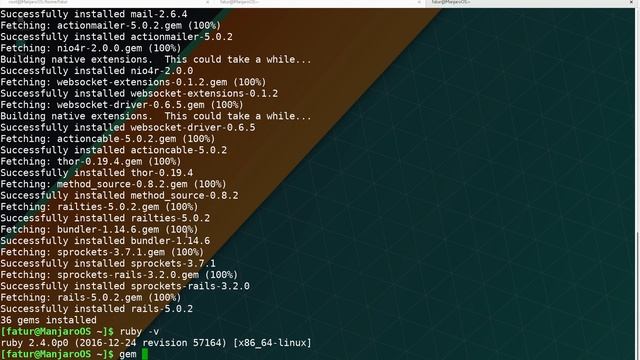Screen dimensions: 640x360
Task: Select 'Successfully installed actioncable-5.0.2' text
Action: pos(113,150)
